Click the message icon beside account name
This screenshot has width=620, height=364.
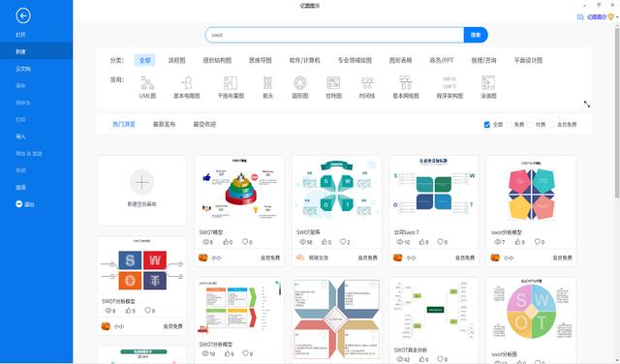pos(580,17)
